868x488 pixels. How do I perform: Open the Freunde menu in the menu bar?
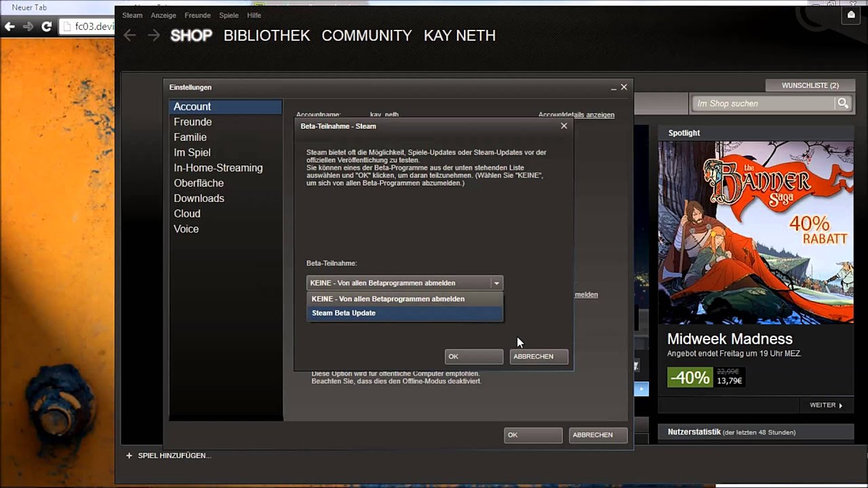coord(197,15)
